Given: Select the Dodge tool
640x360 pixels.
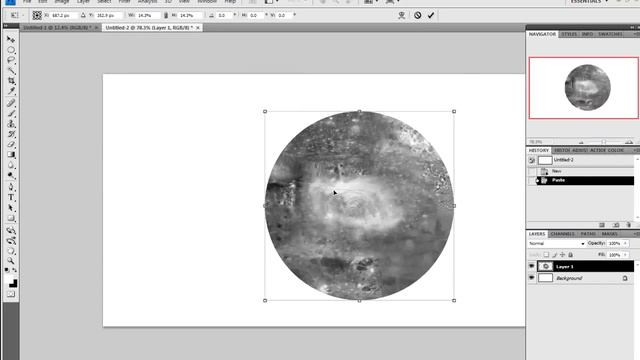Looking at the screenshot, I should [11, 176].
